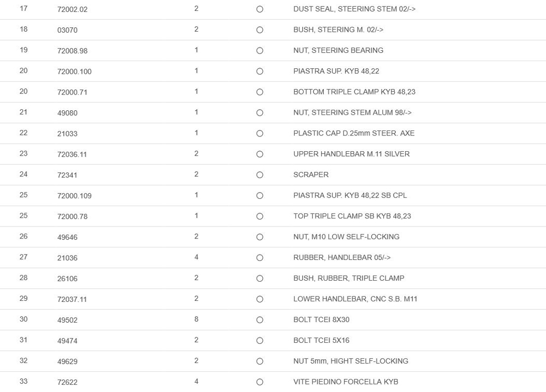Select the radio button for PLASTIC CAP D.25mm

[260, 134]
